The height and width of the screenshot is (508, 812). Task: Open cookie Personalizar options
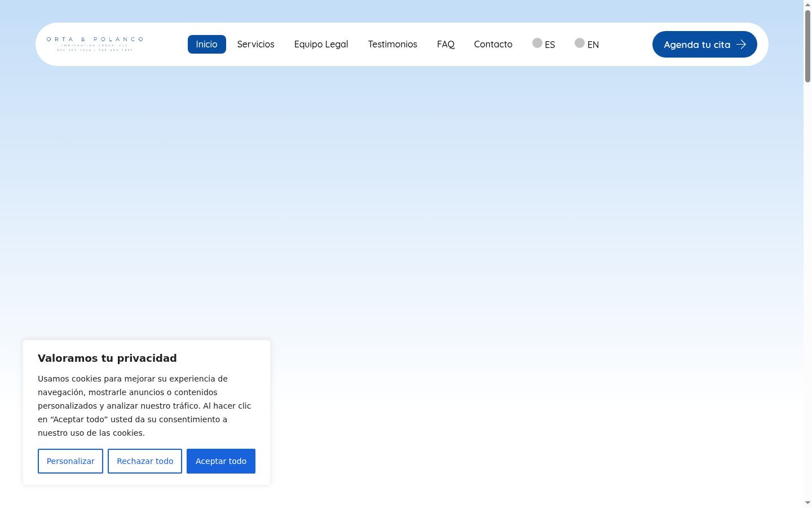point(70,461)
